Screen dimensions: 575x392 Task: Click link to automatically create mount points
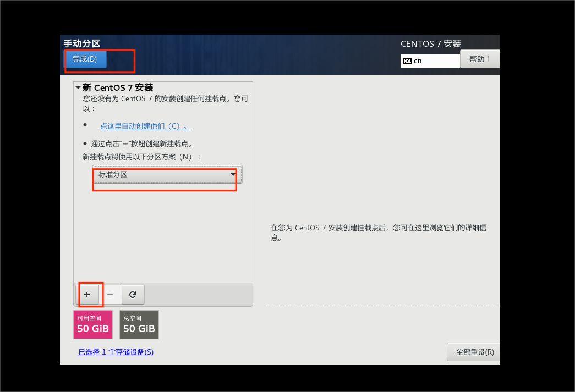[145, 126]
